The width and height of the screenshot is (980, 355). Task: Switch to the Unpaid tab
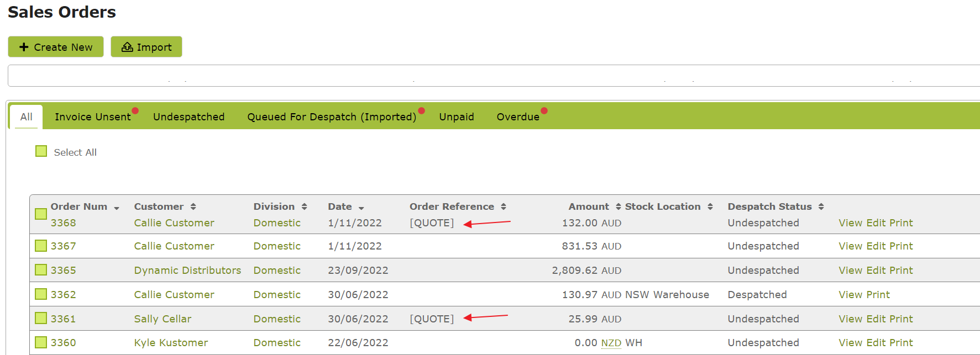[x=457, y=116]
